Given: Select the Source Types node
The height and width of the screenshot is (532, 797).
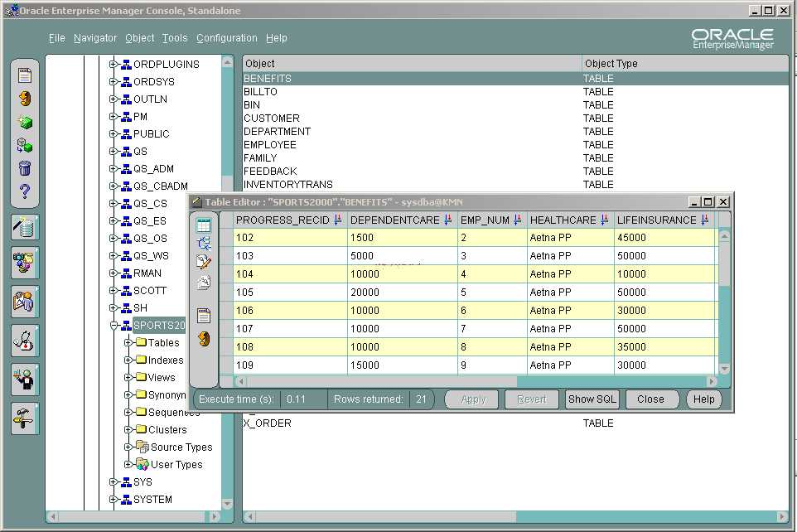Looking at the screenshot, I should click(x=181, y=447).
